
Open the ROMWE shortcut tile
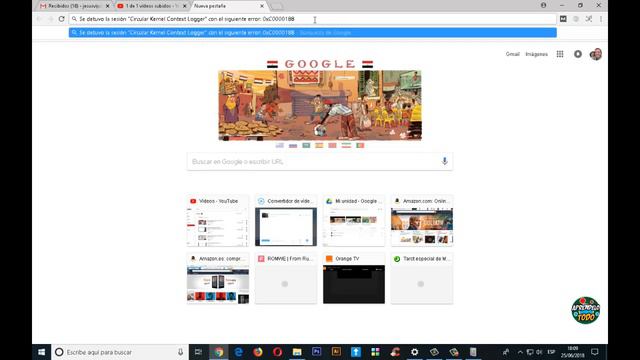click(x=286, y=278)
